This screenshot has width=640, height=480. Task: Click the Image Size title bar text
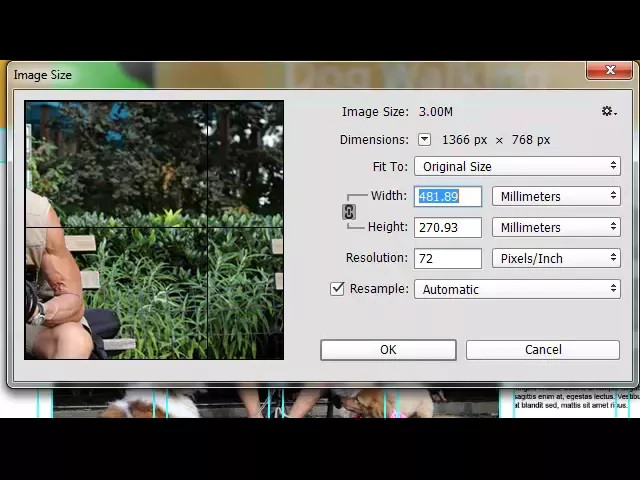(42, 75)
